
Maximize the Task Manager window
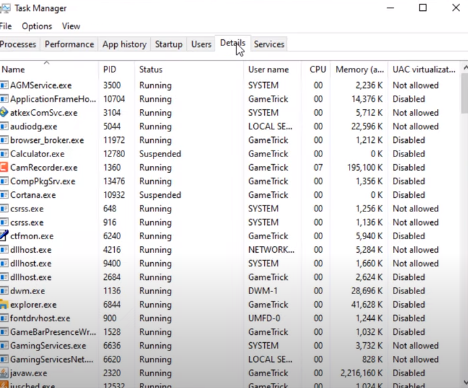(423, 8)
